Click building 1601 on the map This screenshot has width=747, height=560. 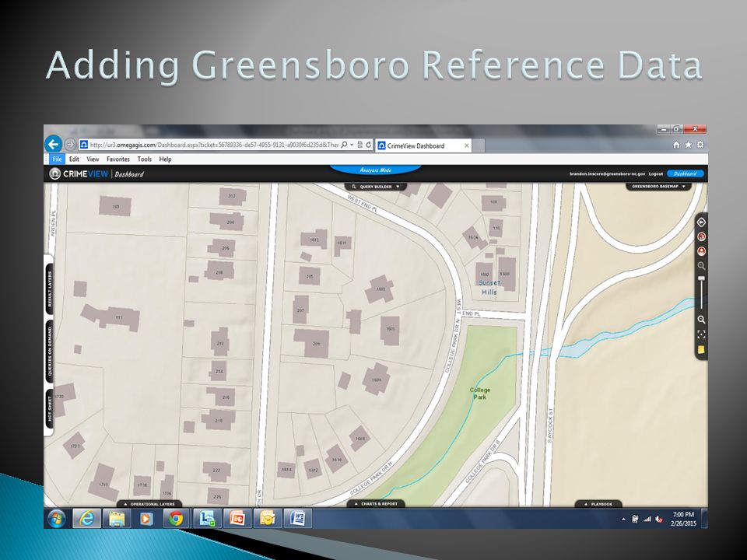[390, 330]
